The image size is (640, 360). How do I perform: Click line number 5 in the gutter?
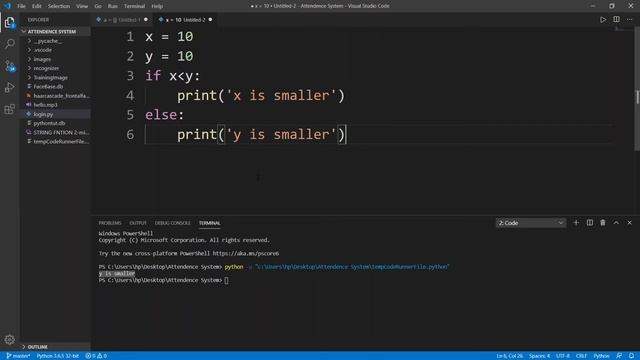[x=130, y=115]
